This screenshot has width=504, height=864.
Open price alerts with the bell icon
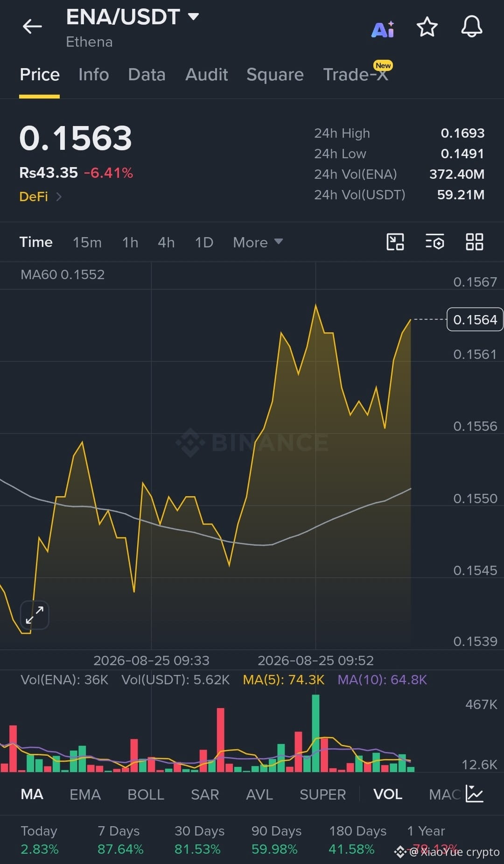[472, 27]
